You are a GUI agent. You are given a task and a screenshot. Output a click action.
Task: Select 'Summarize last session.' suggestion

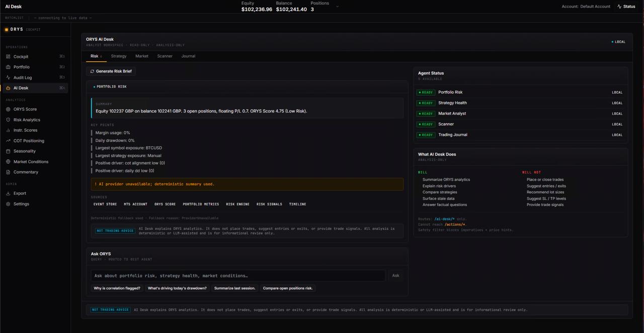234,288
